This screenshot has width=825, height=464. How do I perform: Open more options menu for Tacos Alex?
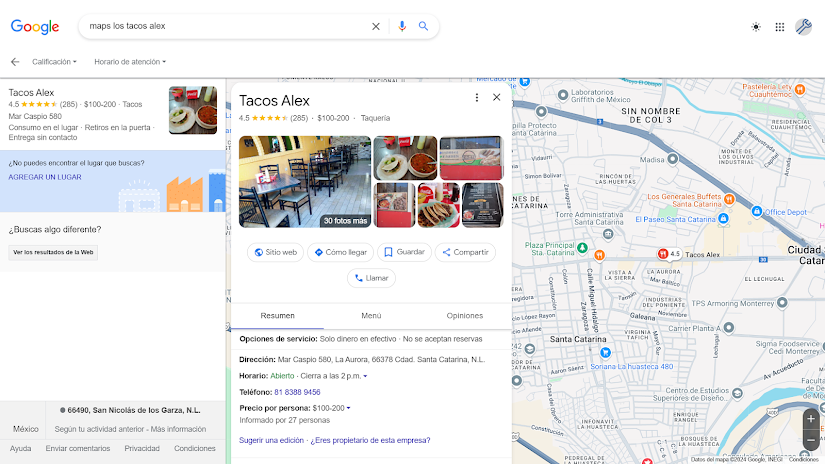(x=477, y=97)
